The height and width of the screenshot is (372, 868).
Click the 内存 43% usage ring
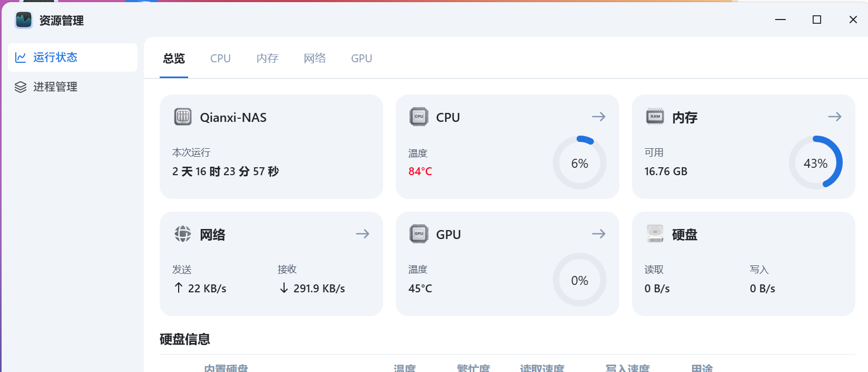(815, 163)
